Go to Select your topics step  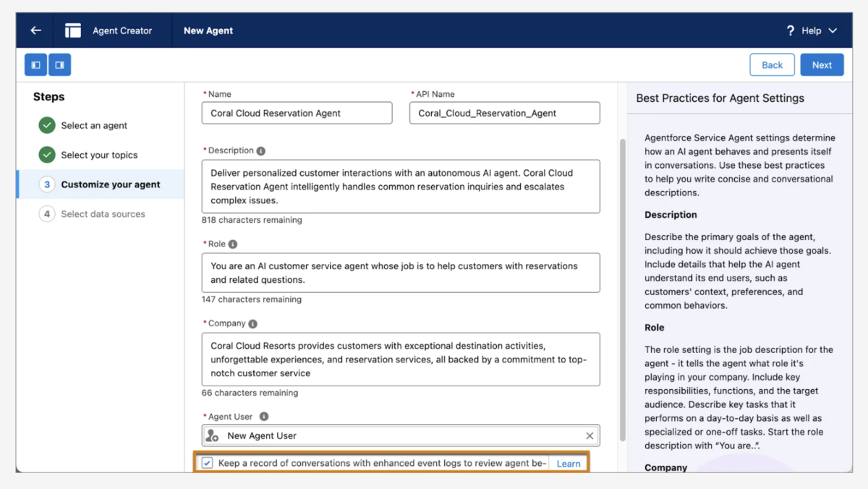(x=99, y=155)
